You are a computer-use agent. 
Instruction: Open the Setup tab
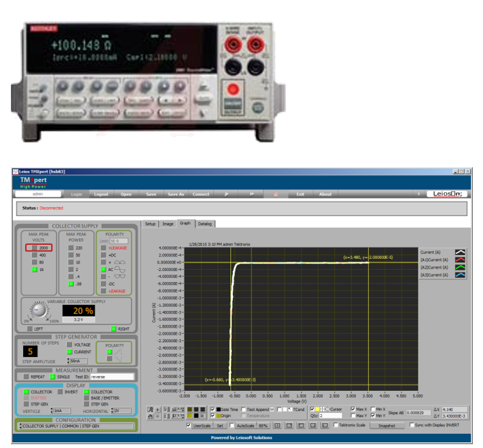point(149,224)
